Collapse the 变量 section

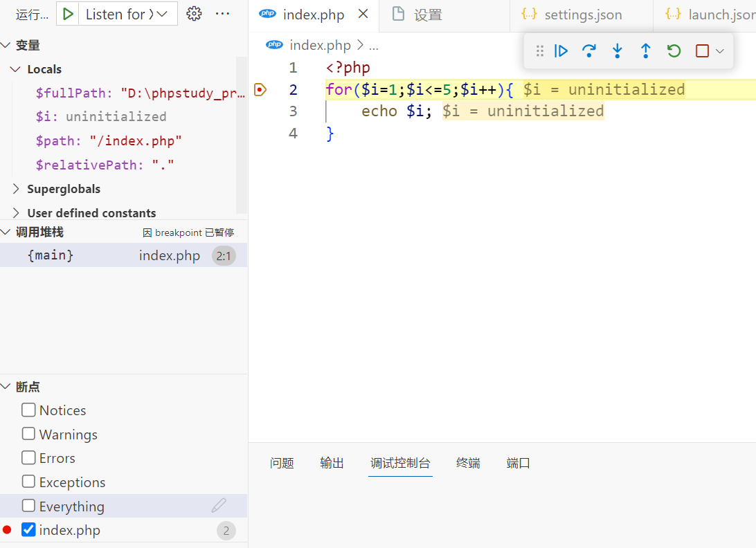point(6,45)
